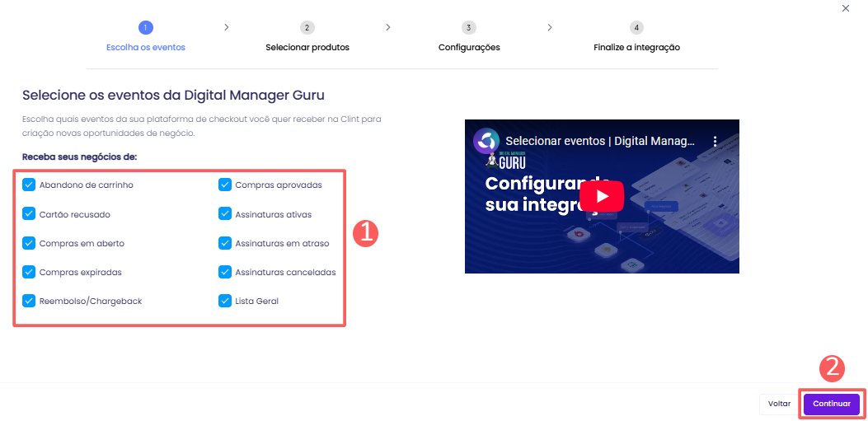
Task: Uncheck Abandono de carrinho checkbox
Action: click(29, 185)
